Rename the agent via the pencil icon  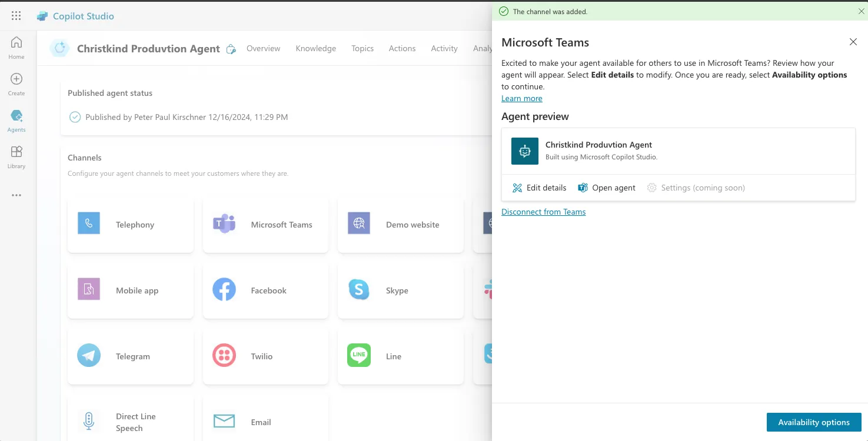point(231,49)
